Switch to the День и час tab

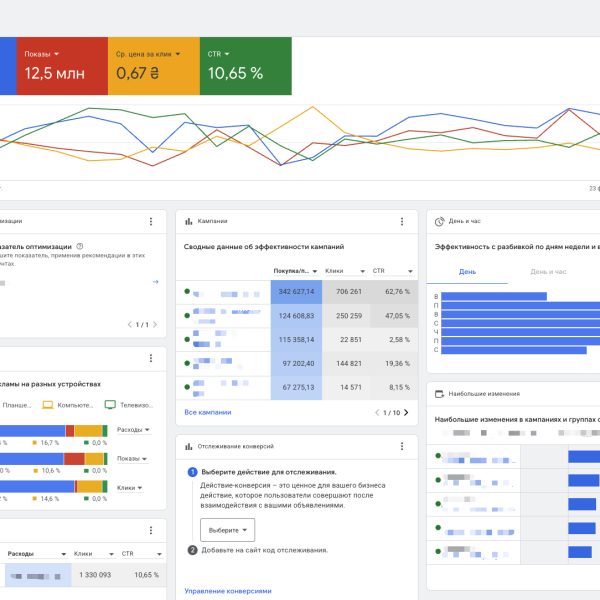point(548,271)
